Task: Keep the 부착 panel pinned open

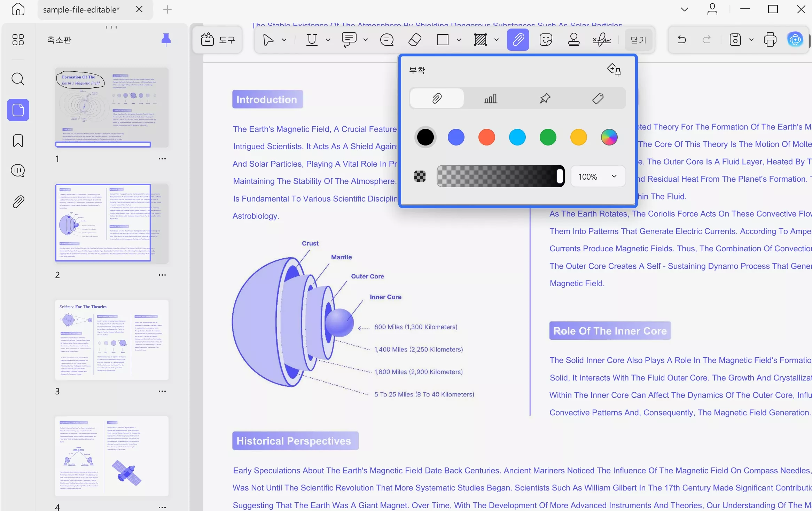Action: pos(614,70)
